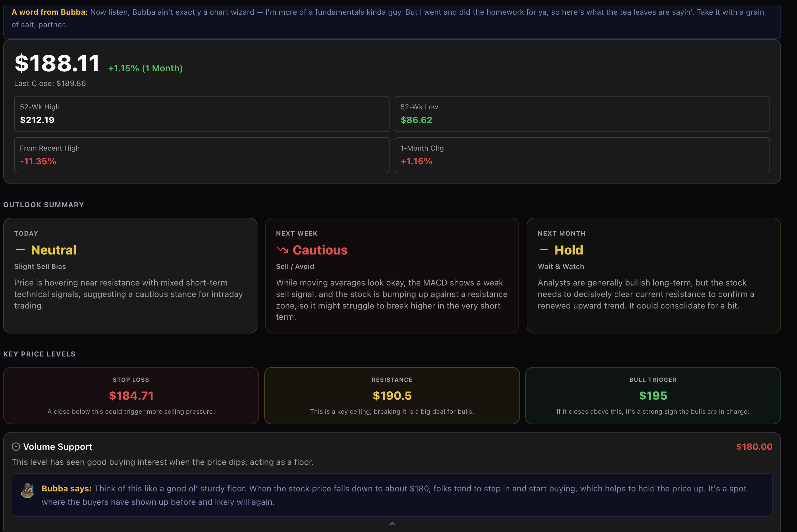Click the From Recent High stat box
The image size is (797, 532).
point(201,155)
